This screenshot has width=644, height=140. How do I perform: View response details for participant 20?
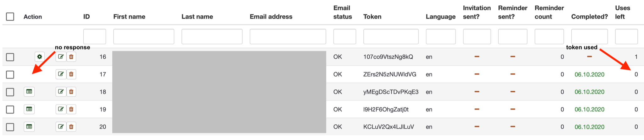pos(29,127)
